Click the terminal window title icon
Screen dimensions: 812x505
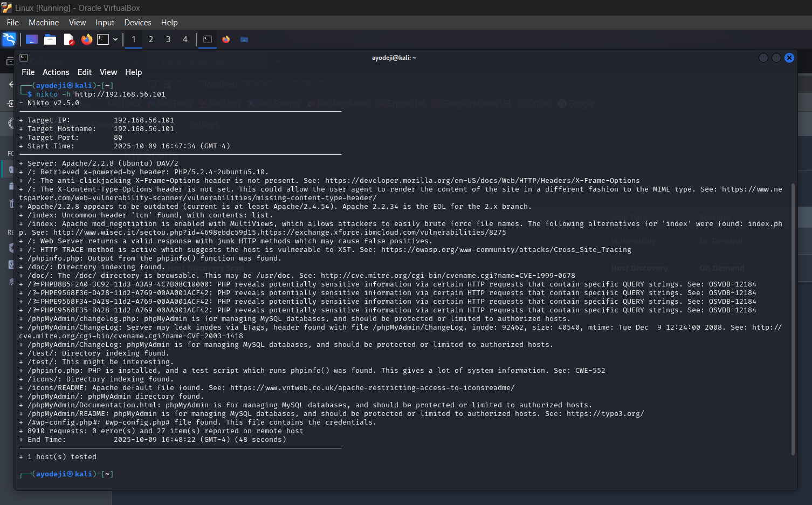coord(24,58)
